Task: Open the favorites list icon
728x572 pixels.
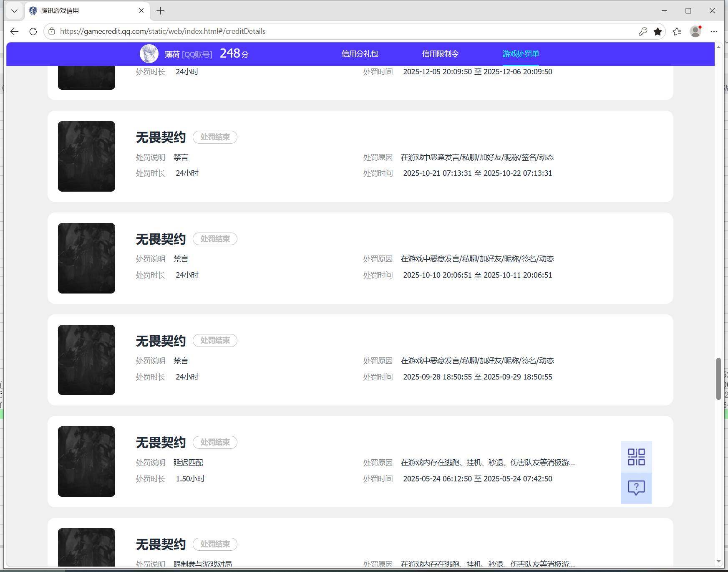Action: pyautogui.click(x=677, y=31)
